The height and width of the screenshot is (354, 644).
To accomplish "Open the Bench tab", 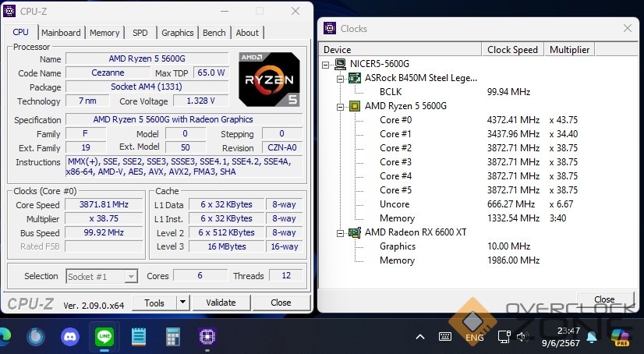I will [x=214, y=33].
